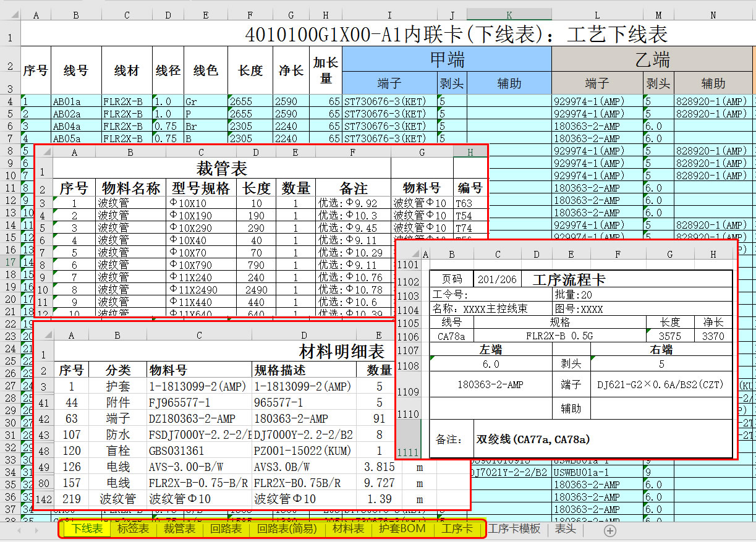Screen dimensions: 756x542
Task: Click the 乙端 merged header cell
Action: pyautogui.click(x=652, y=60)
